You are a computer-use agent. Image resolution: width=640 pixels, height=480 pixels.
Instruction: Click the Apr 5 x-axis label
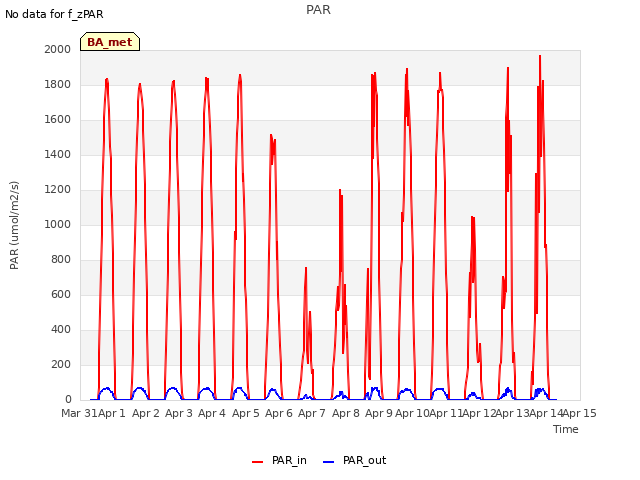click(246, 413)
